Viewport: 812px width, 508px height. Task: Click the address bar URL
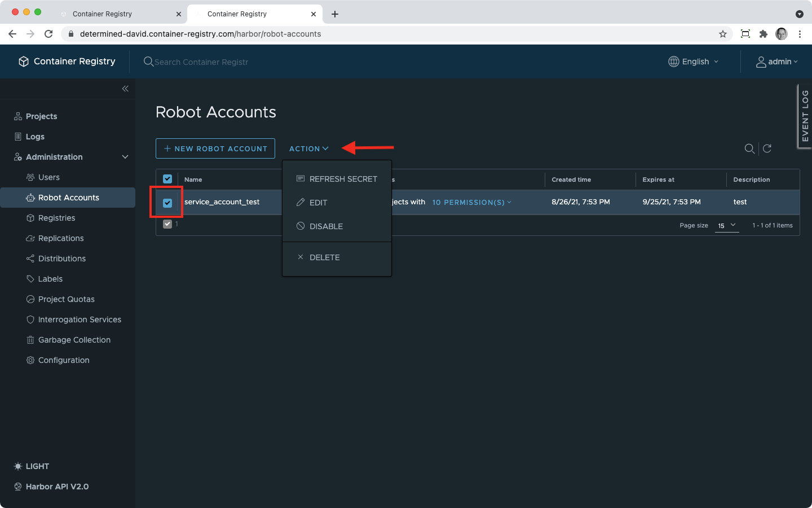(200, 34)
